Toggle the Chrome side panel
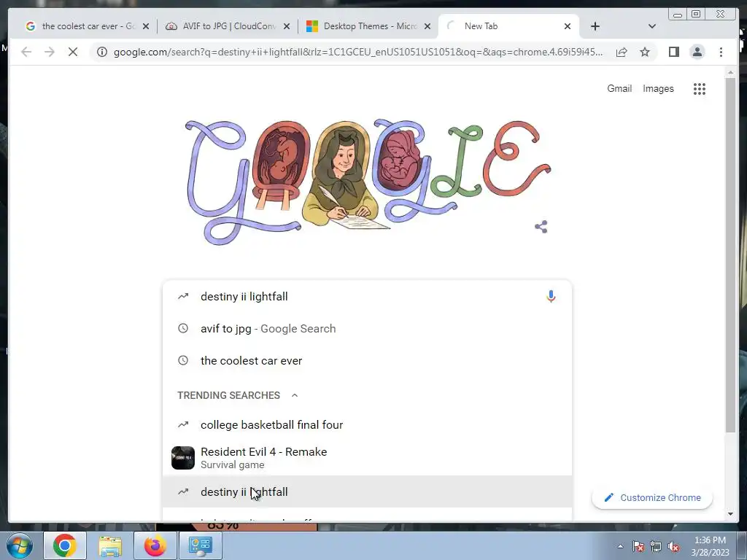Screen dimensions: 747x560 pos(673,52)
